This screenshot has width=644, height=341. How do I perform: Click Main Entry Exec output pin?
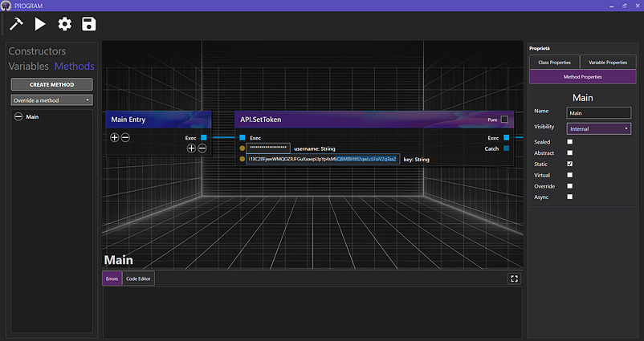tap(204, 137)
